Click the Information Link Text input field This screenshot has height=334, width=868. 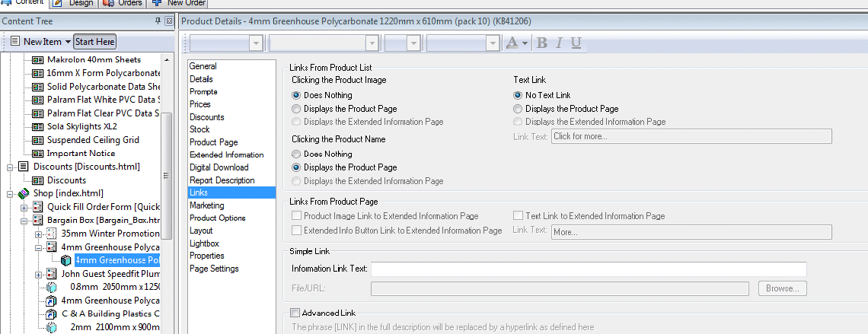tap(588, 269)
